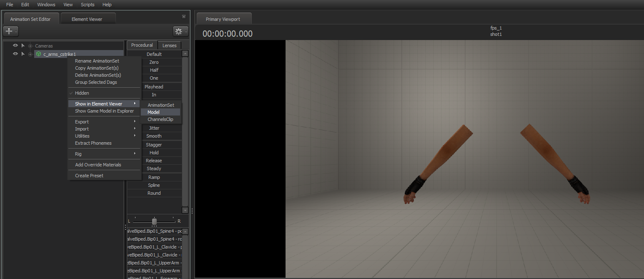Apply the Steady preset
Viewport: 644px width, 279px height.
[x=154, y=168]
